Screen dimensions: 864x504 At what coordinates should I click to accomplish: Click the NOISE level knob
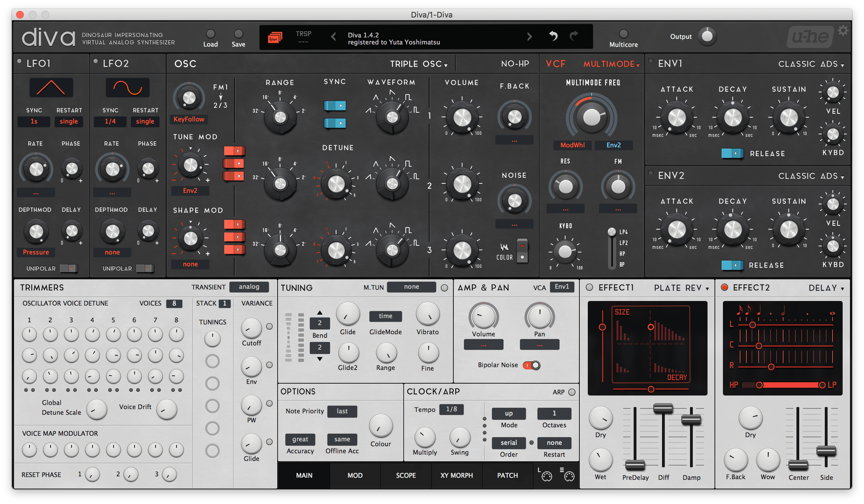(514, 201)
